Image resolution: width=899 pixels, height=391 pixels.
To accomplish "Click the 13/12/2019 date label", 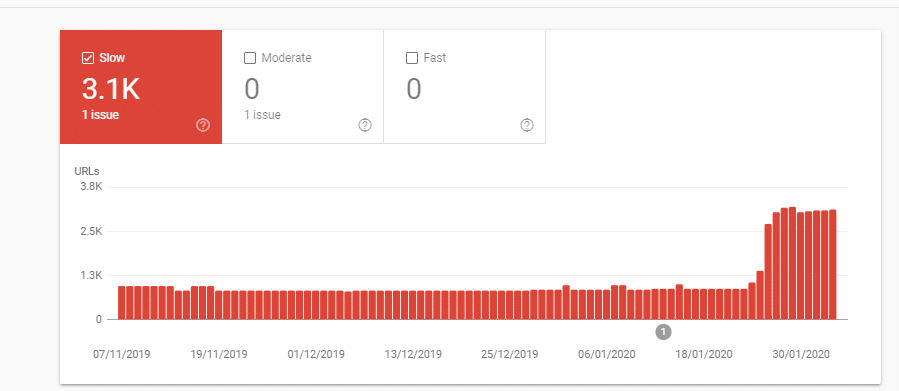I will 413,354.
